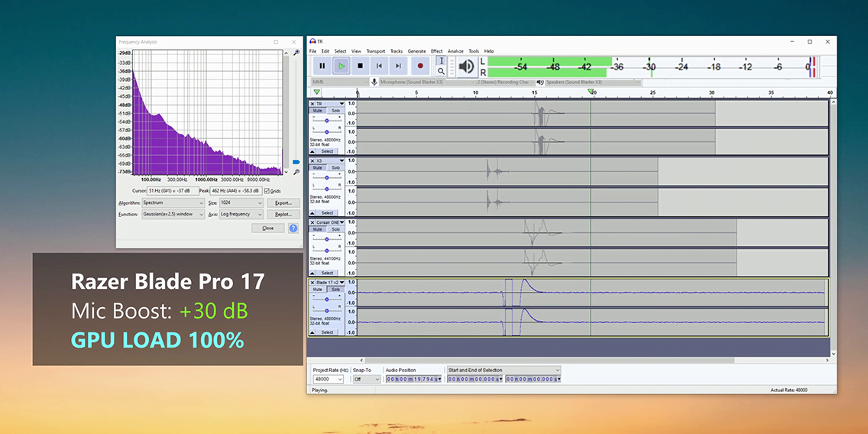Select the magnifier Zoom tool
Viewport: 868px width, 434px height.
click(441, 71)
